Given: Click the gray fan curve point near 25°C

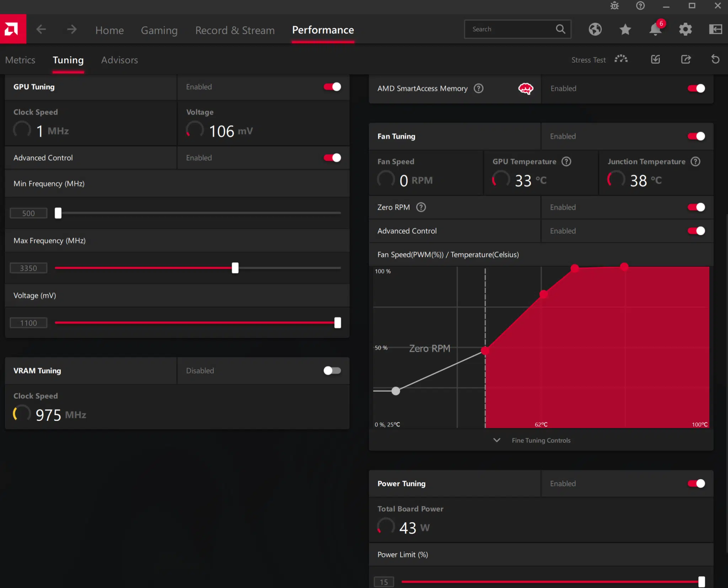Looking at the screenshot, I should 396,391.
